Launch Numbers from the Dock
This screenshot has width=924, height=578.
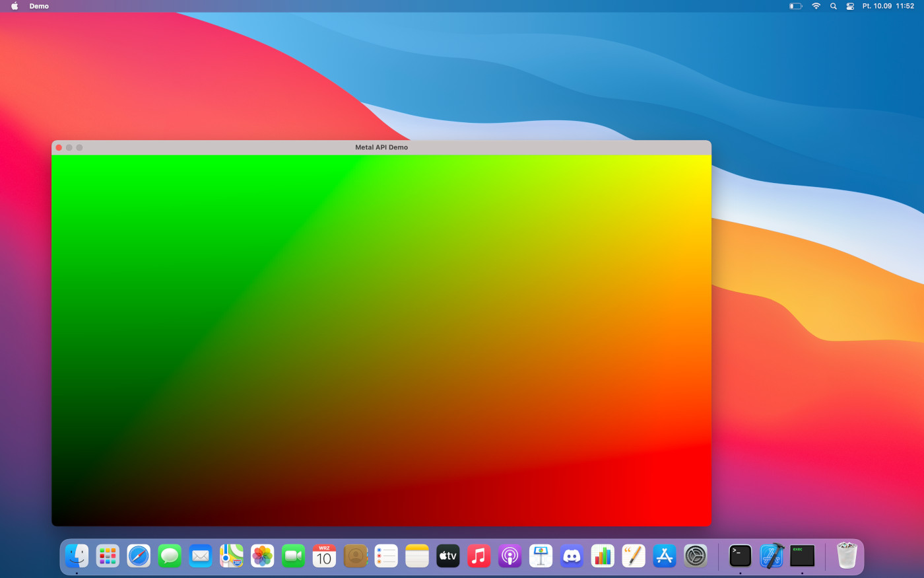tap(603, 556)
